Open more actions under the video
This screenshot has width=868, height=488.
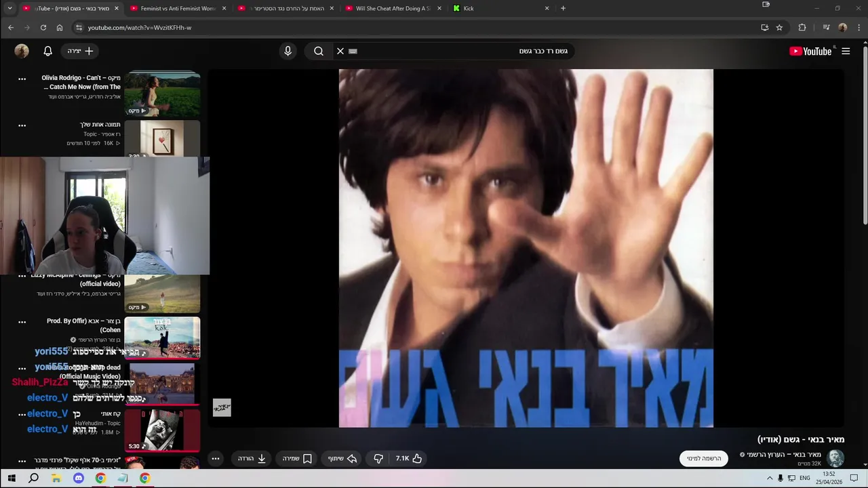pos(216,459)
